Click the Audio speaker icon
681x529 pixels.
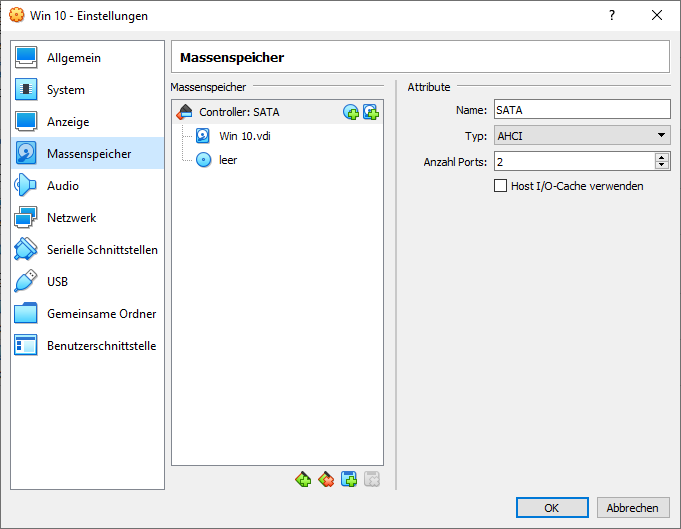click(26, 185)
